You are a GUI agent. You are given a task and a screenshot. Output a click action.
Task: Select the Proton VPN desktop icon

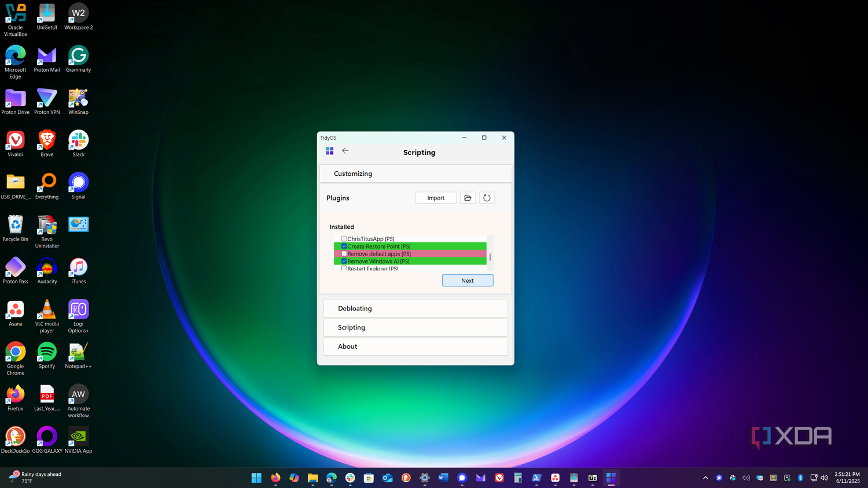pos(47,102)
